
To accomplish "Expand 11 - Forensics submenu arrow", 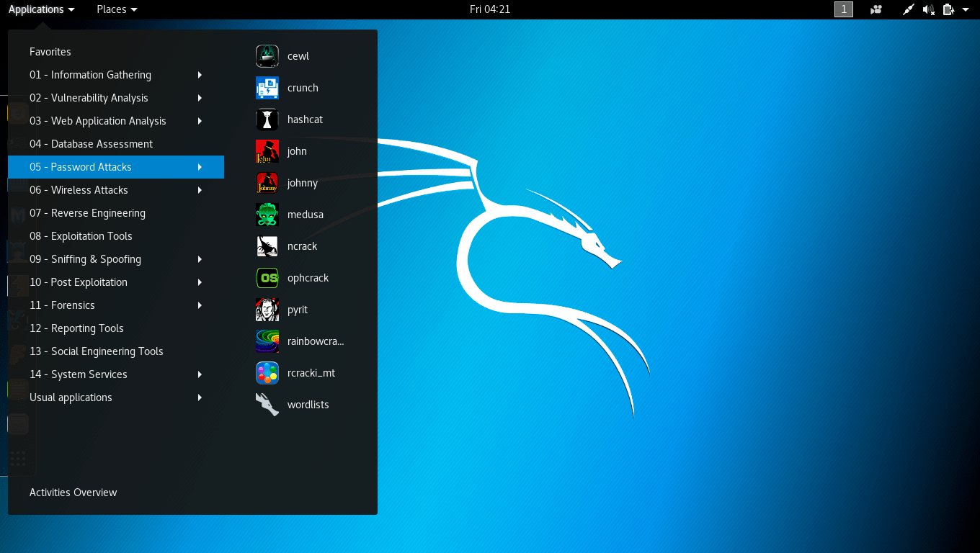I will pos(200,305).
